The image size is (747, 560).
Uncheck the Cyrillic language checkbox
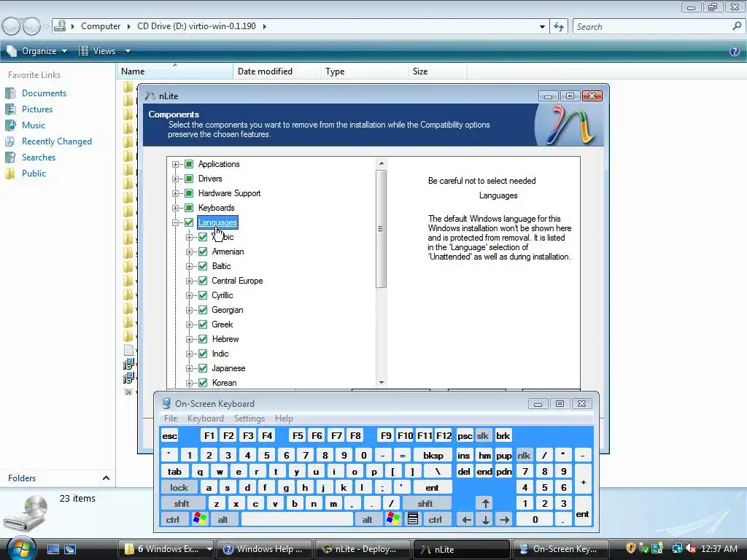[x=203, y=296]
